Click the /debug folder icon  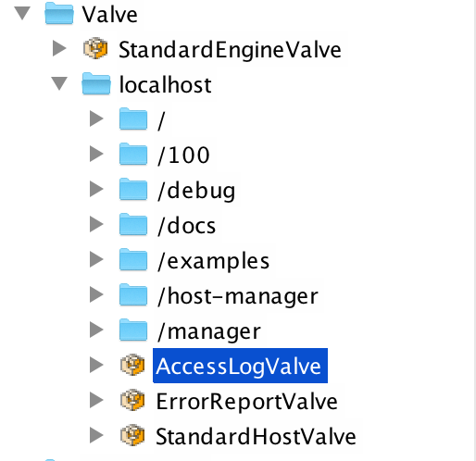click(x=133, y=189)
